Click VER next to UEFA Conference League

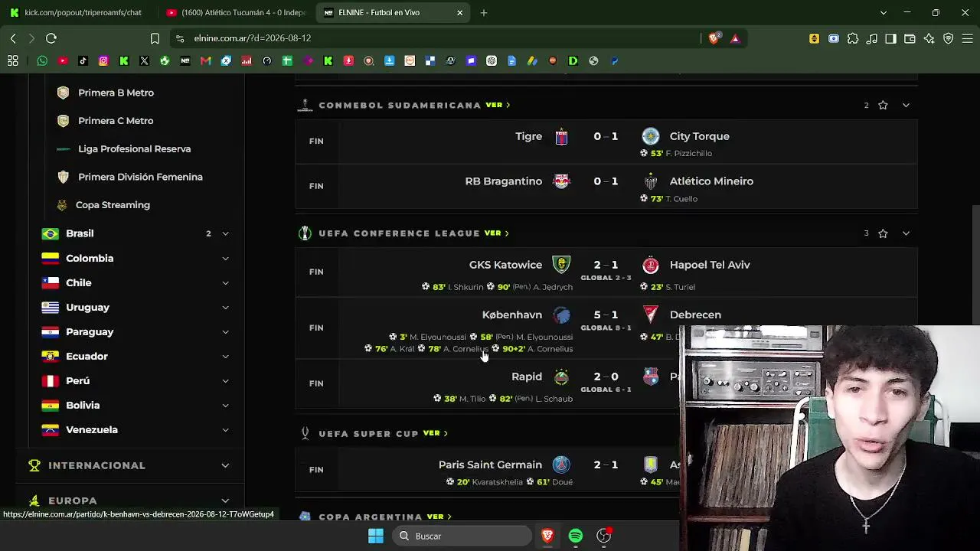click(496, 233)
